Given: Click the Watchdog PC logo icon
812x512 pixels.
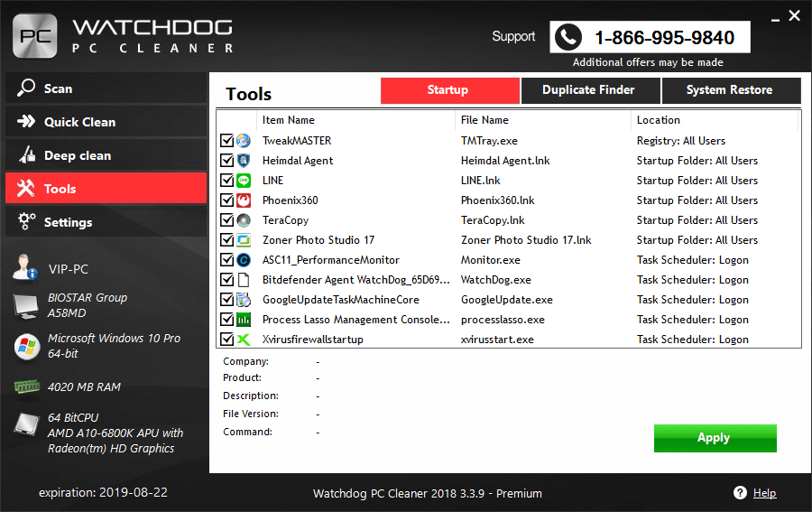Looking at the screenshot, I should pyautogui.click(x=34, y=36).
